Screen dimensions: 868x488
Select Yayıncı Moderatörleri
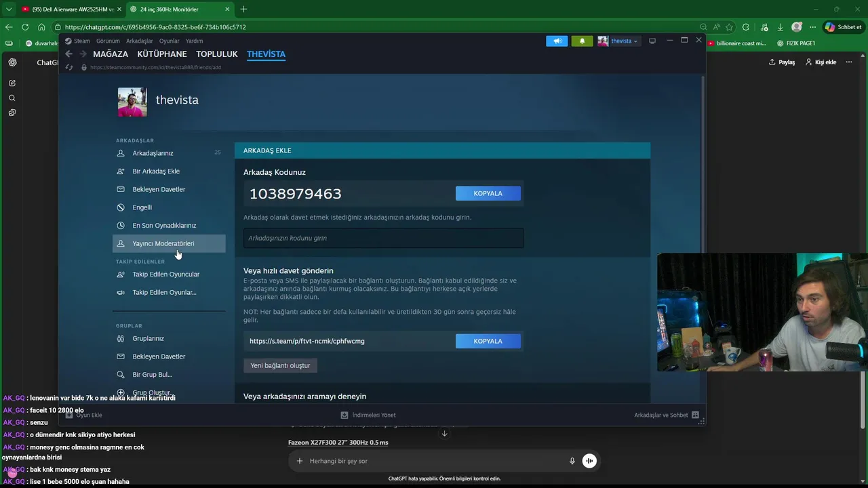pyautogui.click(x=169, y=243)
